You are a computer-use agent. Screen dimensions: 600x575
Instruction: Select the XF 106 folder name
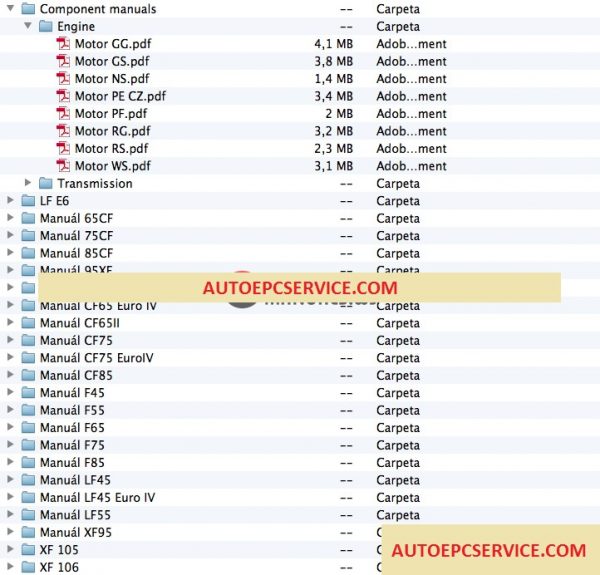[x=59, y=567]
